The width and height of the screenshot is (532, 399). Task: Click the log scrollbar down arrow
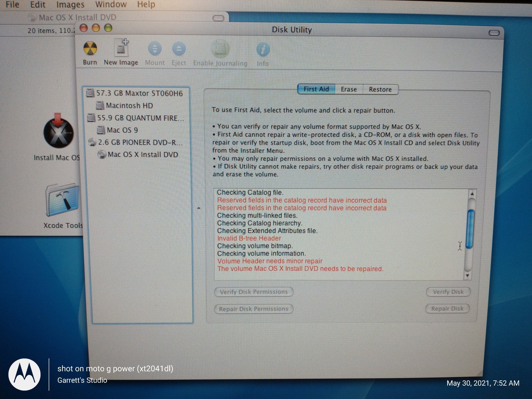[468, 276]
